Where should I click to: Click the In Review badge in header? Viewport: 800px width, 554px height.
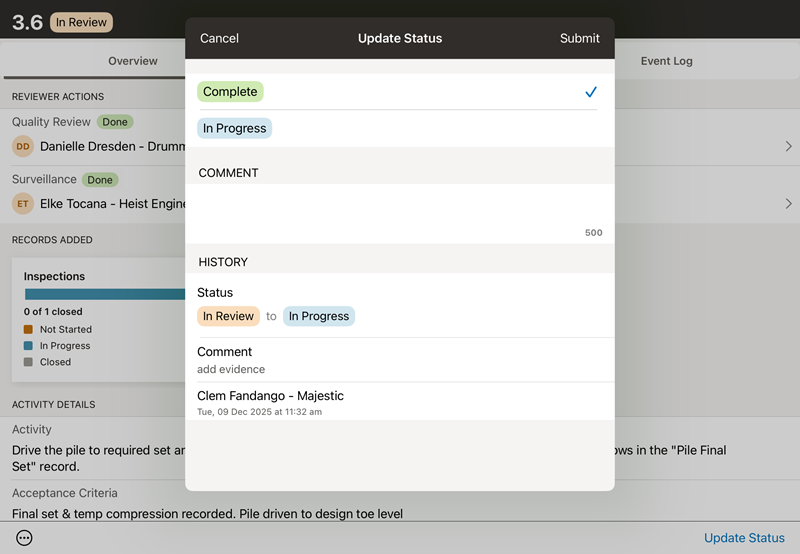[82, 22]
